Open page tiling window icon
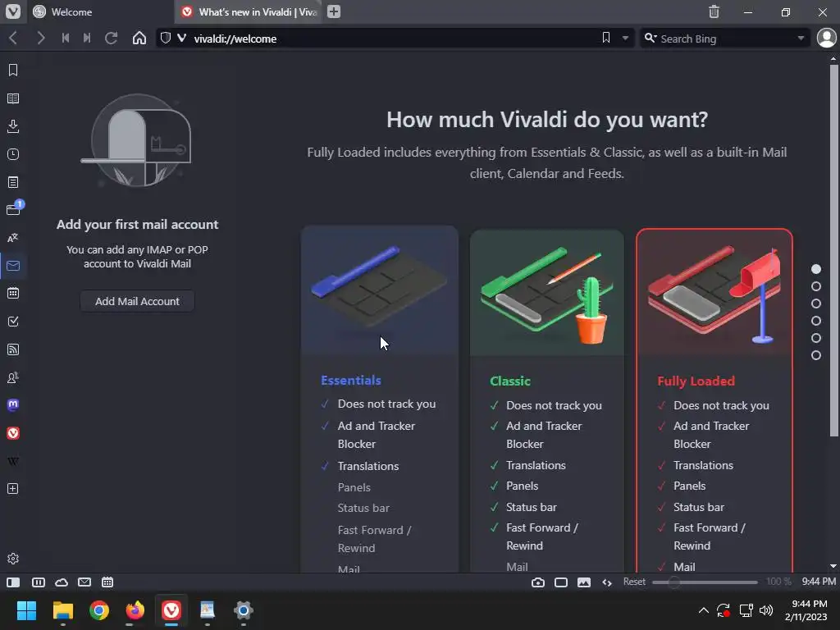 (561, 582)
